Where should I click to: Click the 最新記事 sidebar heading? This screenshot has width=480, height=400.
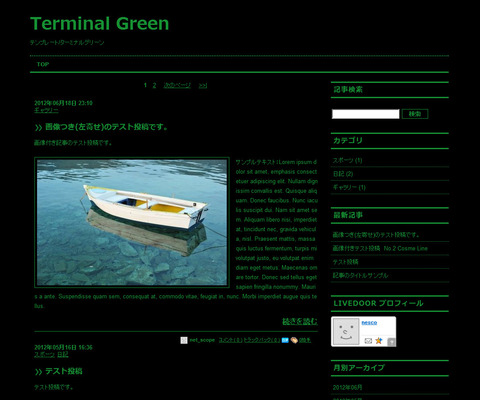[x=348, y=215]
